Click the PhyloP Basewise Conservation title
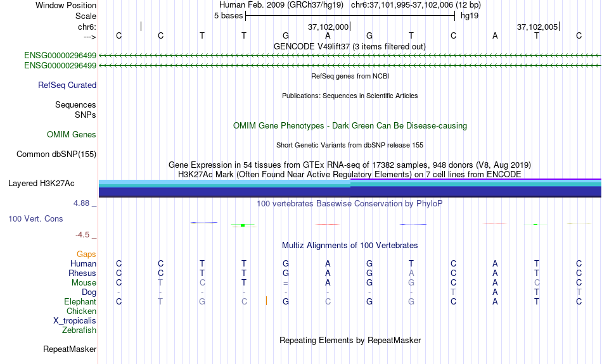The width and height of the screenshot is (602, 364). click(349, 204)
